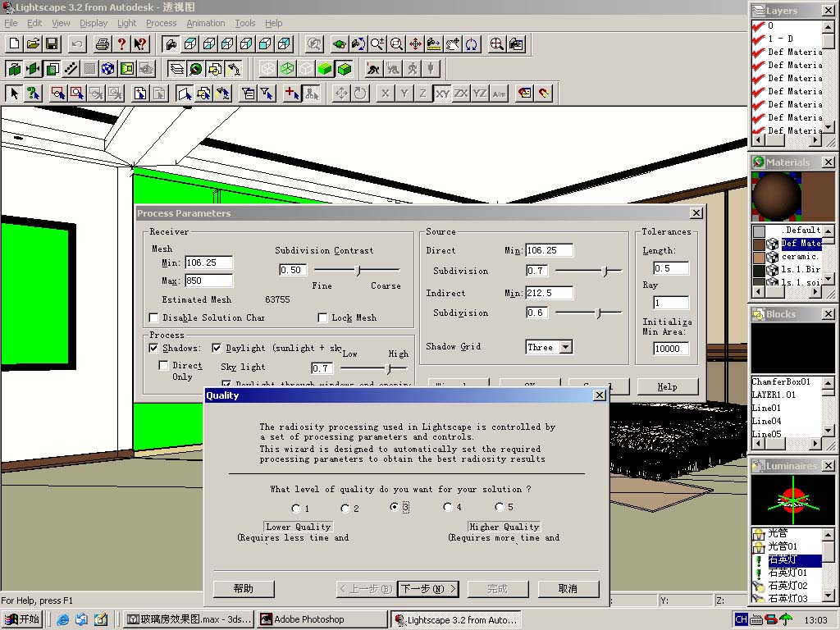Open the Luminaires table lamp icon
The width and height of the screenshot is (840, 630).
pyautogui.click(x=234, y=69)
